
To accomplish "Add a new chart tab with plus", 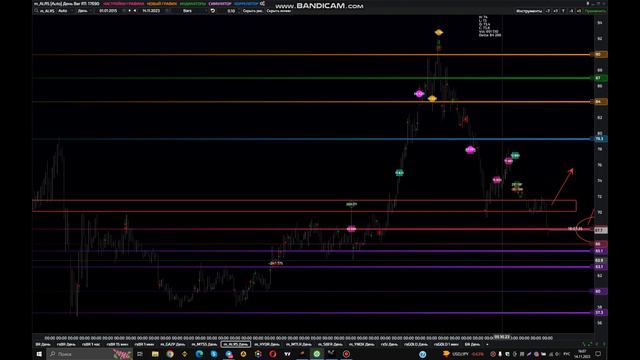I will pyautogui.click(x=487, y=344).
